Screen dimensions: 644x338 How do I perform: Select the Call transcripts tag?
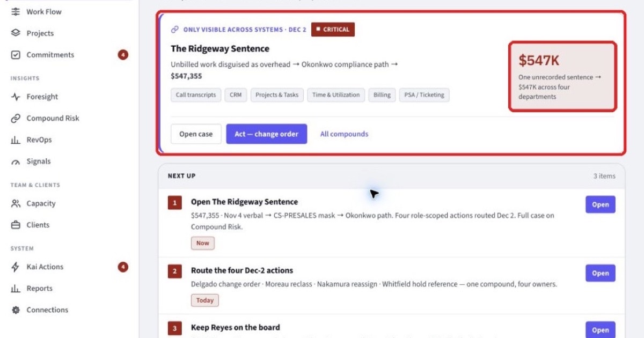click(x=196, y=95)
